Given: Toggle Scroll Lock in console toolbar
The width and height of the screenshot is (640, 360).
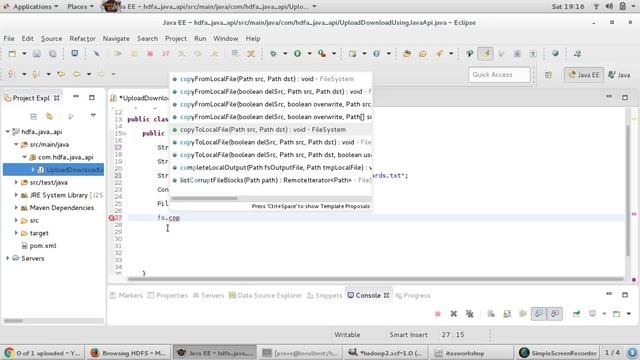Looking at the screenshot, I should (507, 313).
